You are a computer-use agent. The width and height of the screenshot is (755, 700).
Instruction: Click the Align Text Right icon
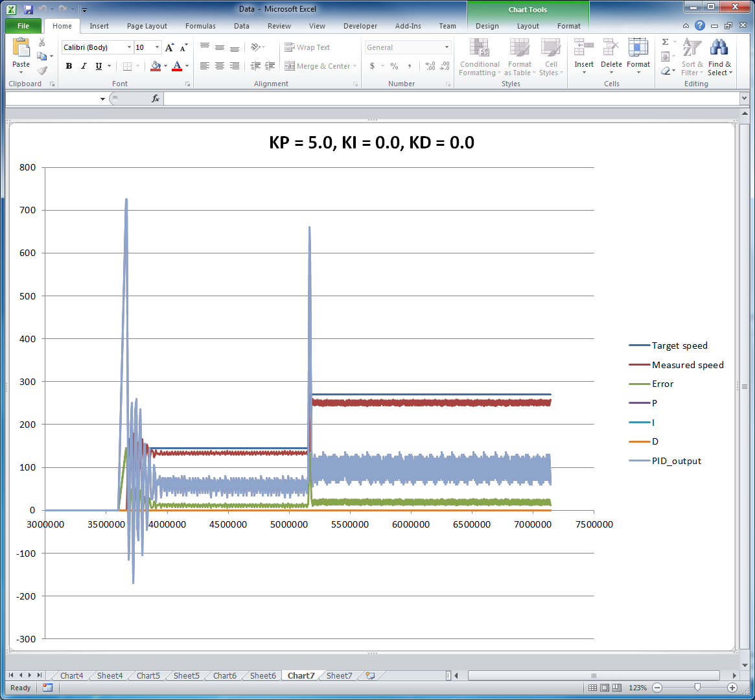(235, 66)
